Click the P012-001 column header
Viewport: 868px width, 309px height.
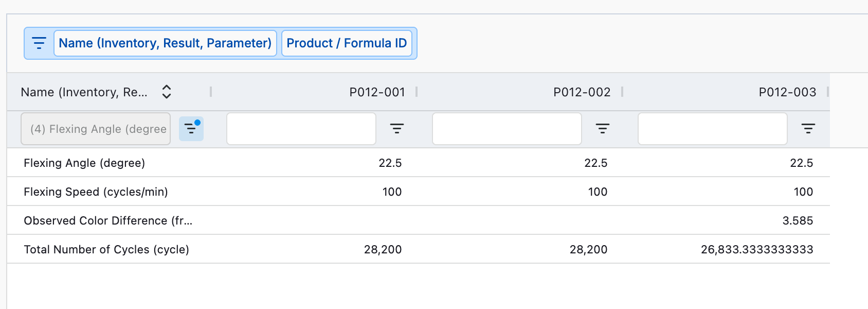[377, 92]
